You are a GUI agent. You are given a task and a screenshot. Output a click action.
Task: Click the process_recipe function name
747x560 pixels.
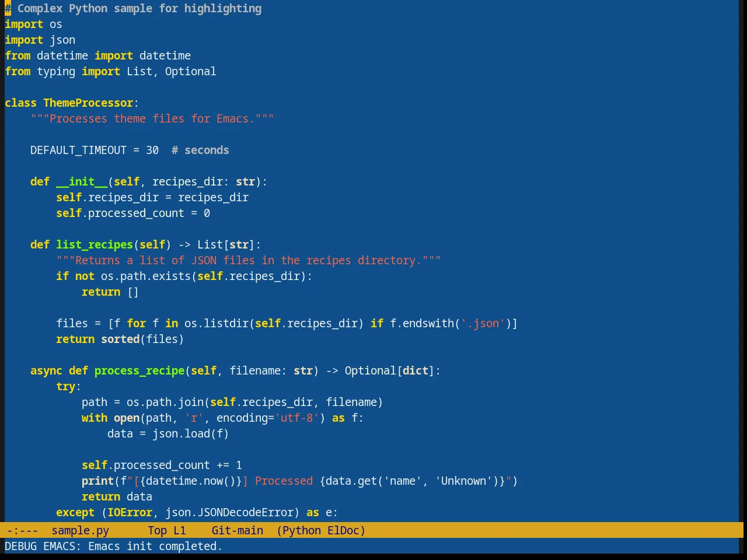pyautogui.click(x=139, y=370)
